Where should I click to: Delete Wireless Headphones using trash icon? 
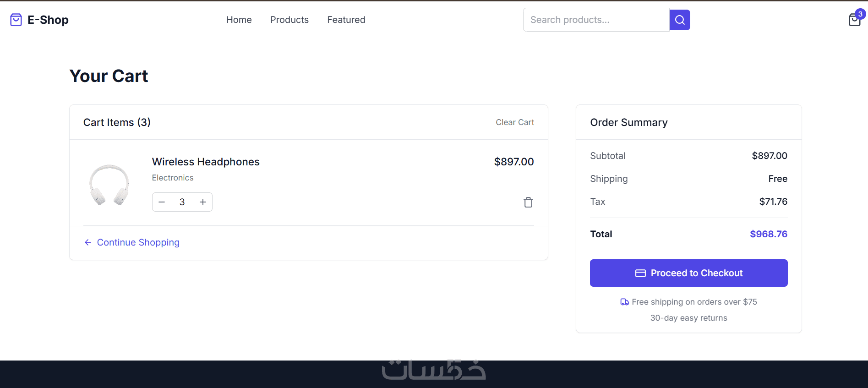click(528, 202)
